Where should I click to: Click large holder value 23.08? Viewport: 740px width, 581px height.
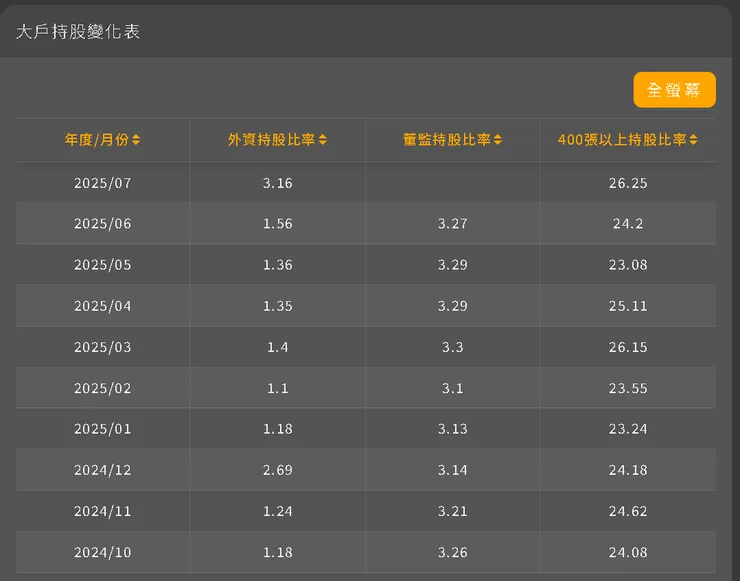pyautogui.click(x=628, y=265)
